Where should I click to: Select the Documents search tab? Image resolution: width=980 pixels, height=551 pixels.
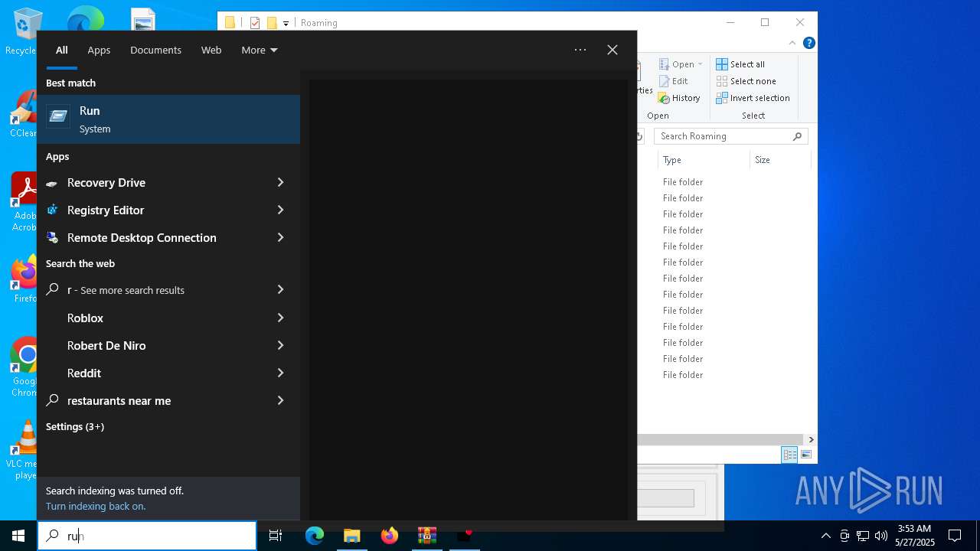coord(155,50)
